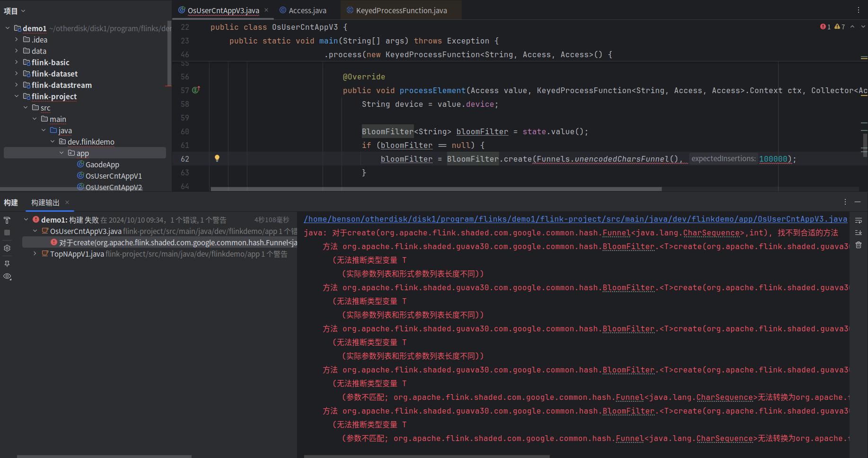868x458 pixels.
Task: Open OsUserCntAppV3.java file path link in console
Action: click(575, 219)
